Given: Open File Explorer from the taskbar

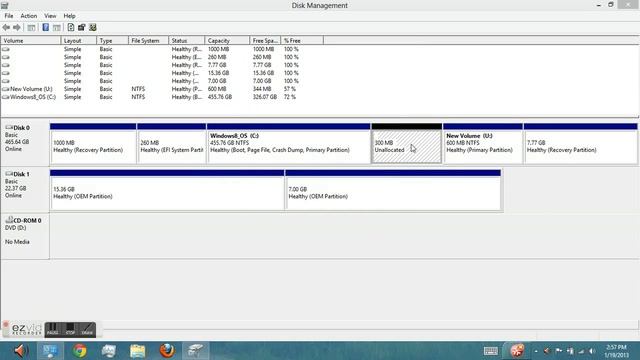Looking at the screenshot, I should (138, 351).
